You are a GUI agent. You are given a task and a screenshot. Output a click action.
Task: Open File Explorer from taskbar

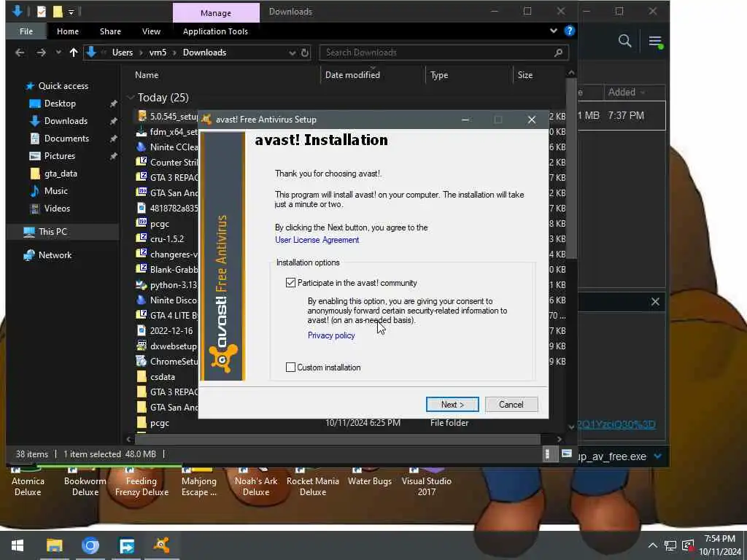[54, 545]
